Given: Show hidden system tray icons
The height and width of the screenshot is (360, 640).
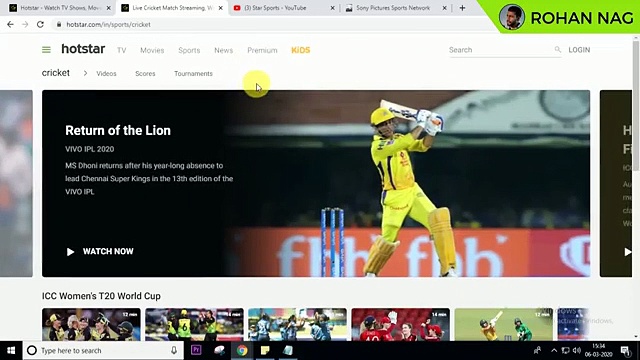Looking at the screenshot, I should coord(554,350).
